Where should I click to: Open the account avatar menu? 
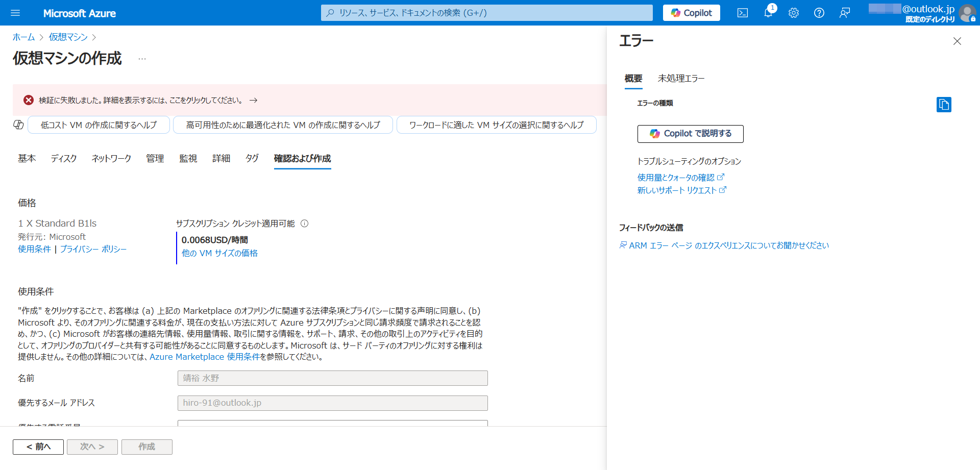pos(967,13)
